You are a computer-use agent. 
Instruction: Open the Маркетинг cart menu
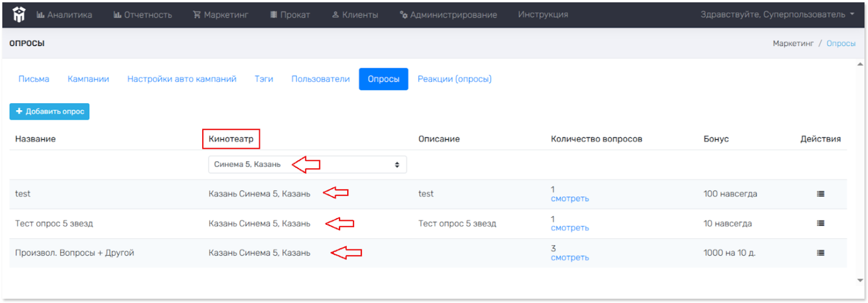tap(221, 15)
